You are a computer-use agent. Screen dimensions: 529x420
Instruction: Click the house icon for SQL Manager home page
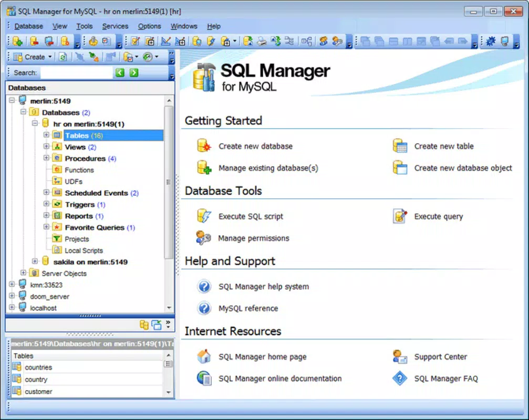coord(204,356)
